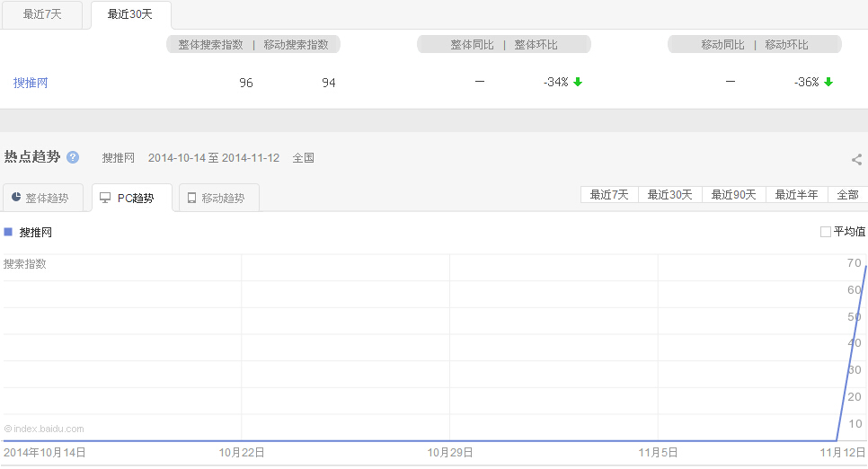This screenshot has height=469, width=868.
Task: Show 全部 time range in chart
Action: (x=847, y=195)
